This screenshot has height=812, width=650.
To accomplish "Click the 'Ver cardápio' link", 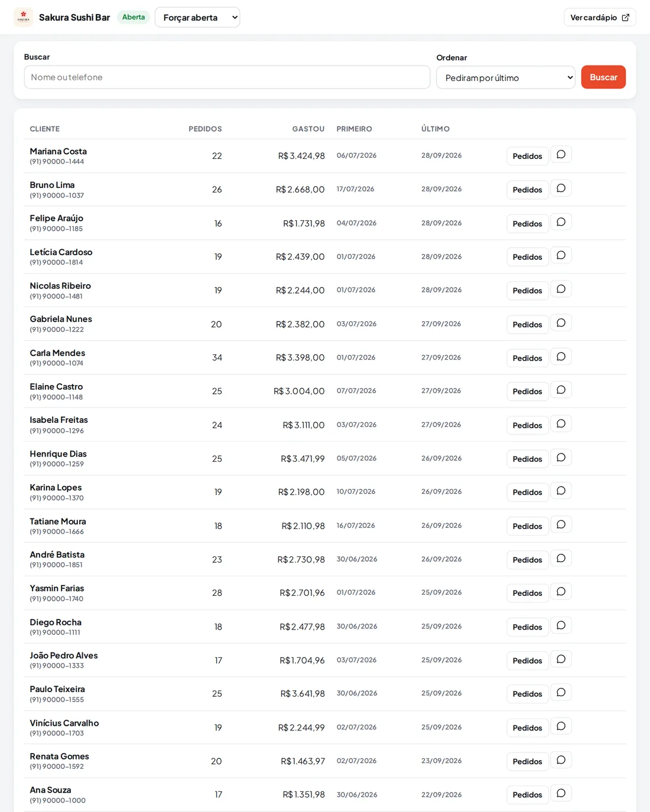I will (600, 17).
